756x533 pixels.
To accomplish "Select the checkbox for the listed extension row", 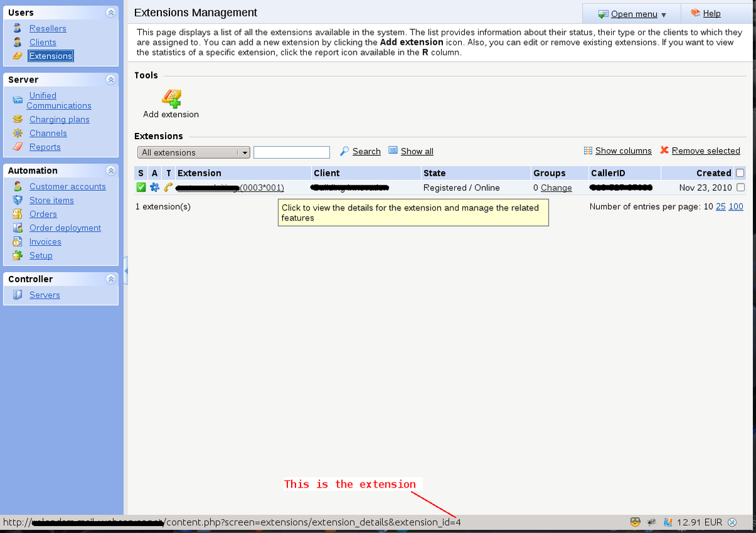I will point(740,187).
